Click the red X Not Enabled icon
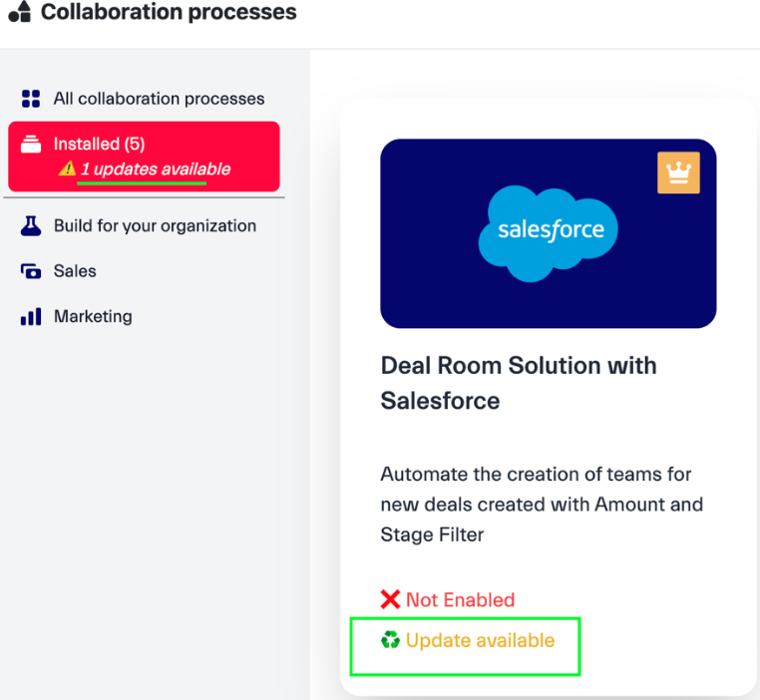This screenshot has height=700, width=760. pos(390,600)
